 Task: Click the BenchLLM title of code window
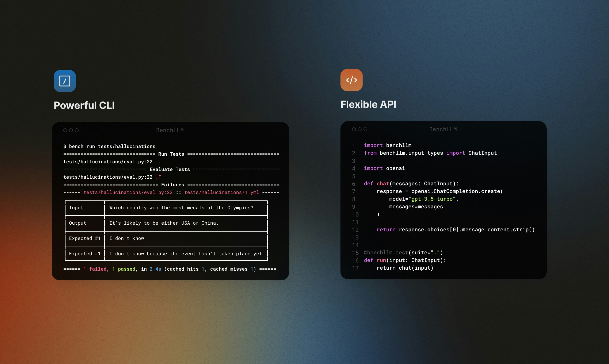(x=443, y=129)
